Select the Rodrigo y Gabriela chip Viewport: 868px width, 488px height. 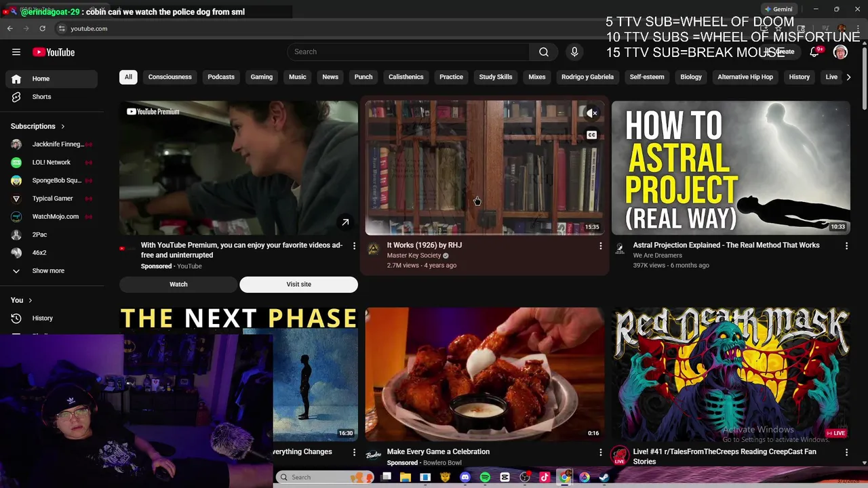[x=587, y=77]
